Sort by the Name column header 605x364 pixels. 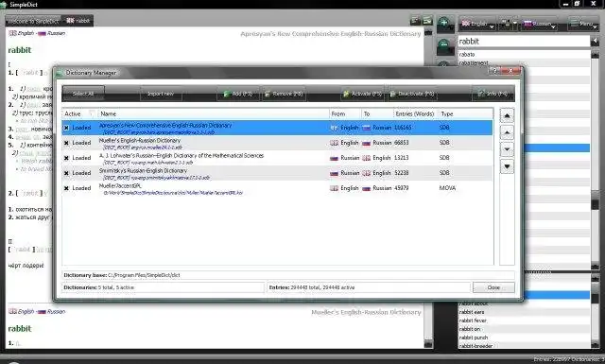[x=214, y=113]
